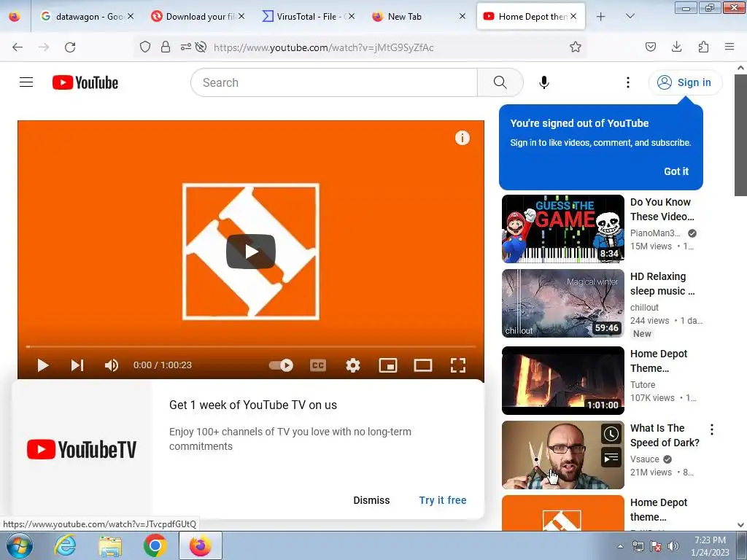747x560 pixels.
Task: Click the play button in player controls
Action: pos(43,365)
